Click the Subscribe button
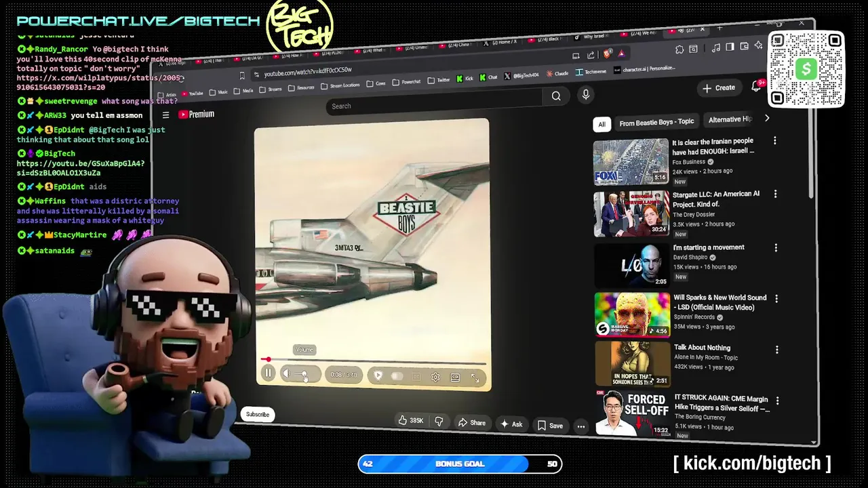 [x=258, y=414]
